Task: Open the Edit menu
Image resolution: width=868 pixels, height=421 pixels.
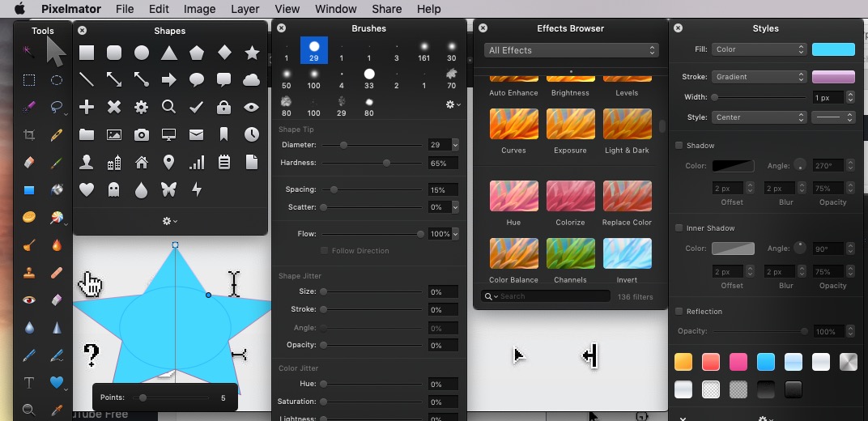Action: click(159, 9)
